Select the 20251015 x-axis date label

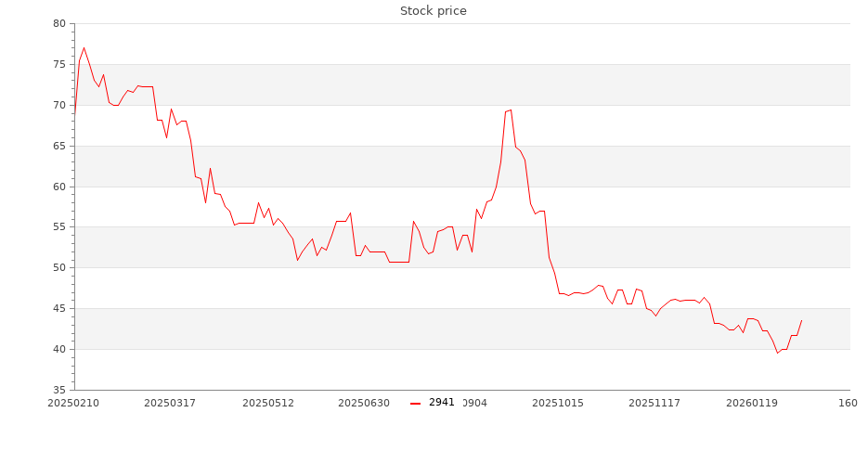pos(558,404)
